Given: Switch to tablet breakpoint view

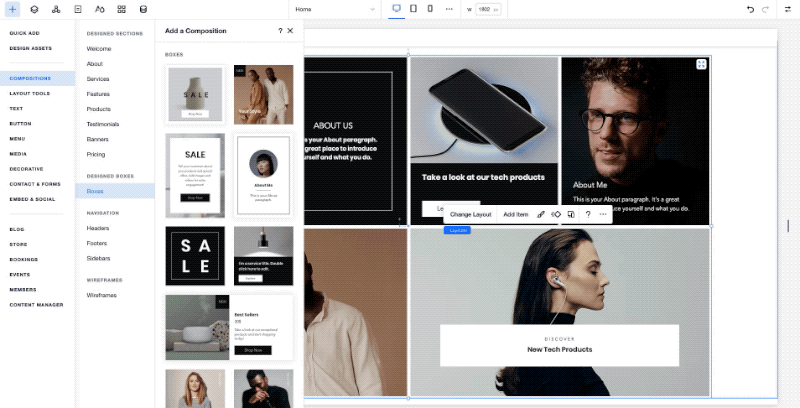Looking at the screenshot, I should (413, 9).
